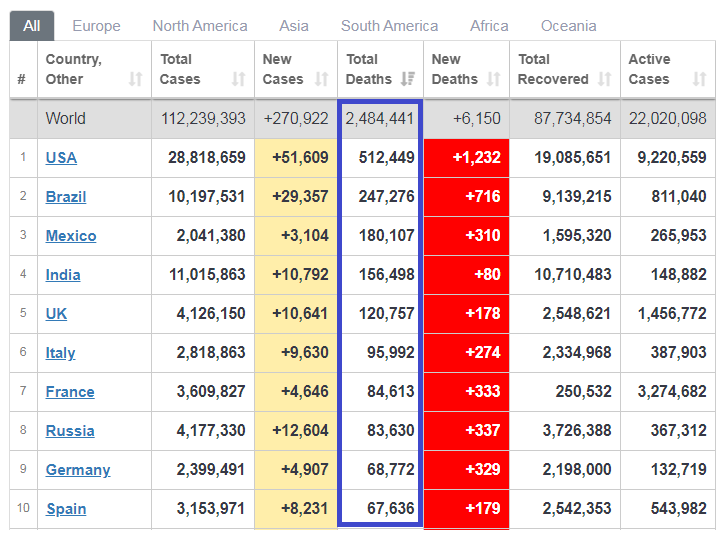
Task: Click the Total Deaths sort icon
Action: pyautogui.click(x=407, y=79)
